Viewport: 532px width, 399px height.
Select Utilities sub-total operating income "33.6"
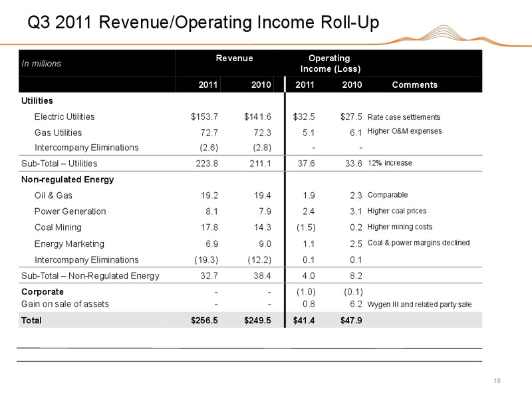click(354, 164)
